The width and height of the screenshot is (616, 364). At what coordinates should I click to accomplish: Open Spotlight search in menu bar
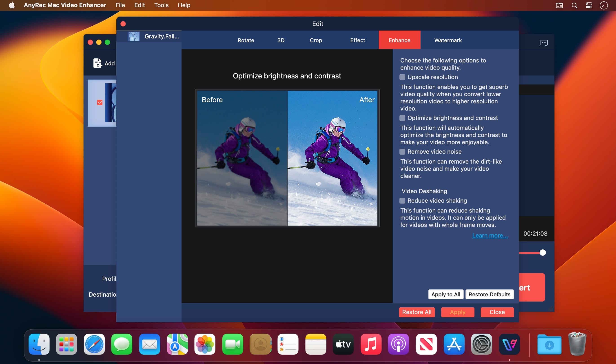pyautogui.click(x=574, y=5)
